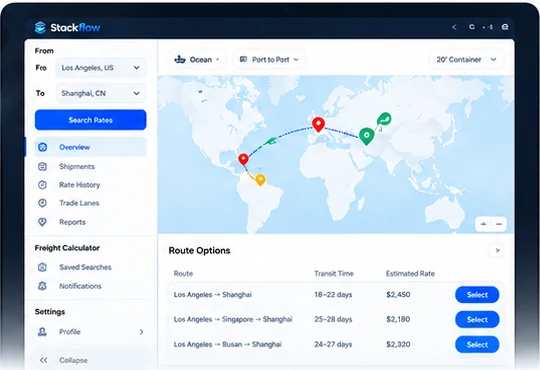Open Trade Lanes section
The width and height of the screenshot is (540, 370).
[x=91, y=203]
